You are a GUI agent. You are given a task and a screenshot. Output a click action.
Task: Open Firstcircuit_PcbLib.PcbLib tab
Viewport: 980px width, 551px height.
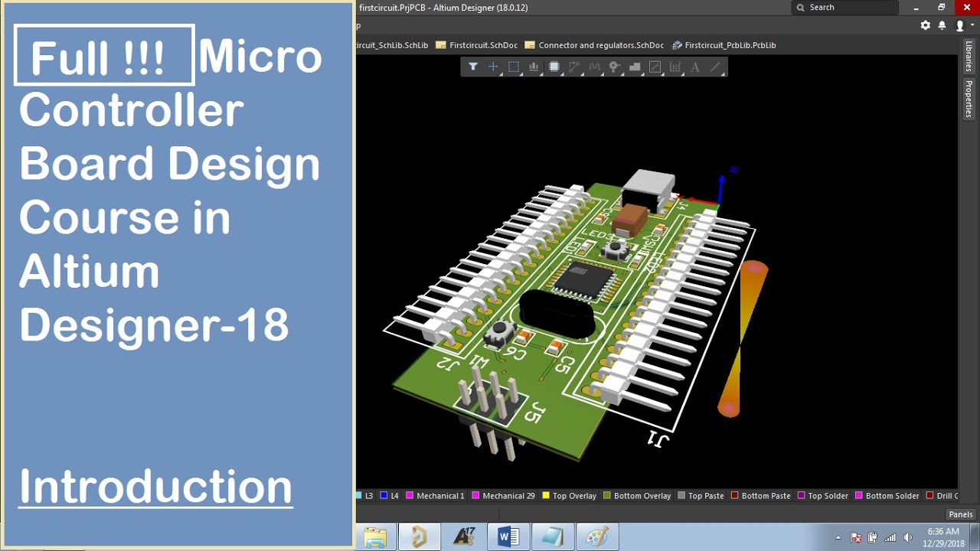click(724, 45)
